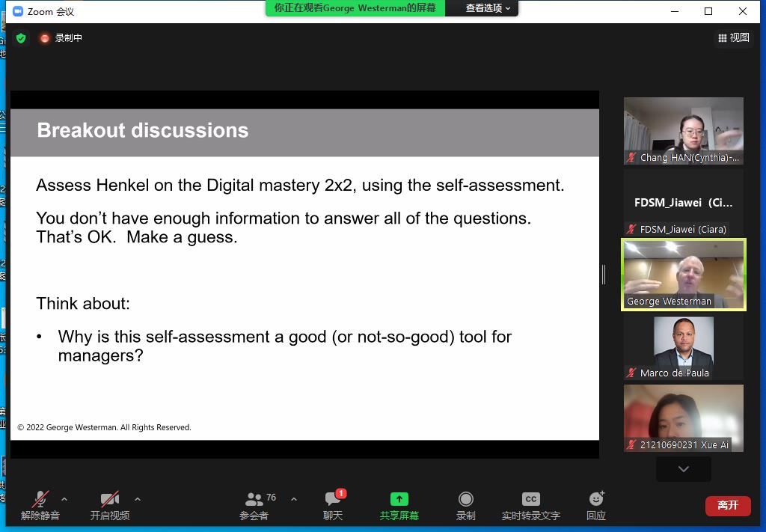Open 实时转录文字 live transcript
Image resolution: width=766 pixels, height=532 pixels.
531,506
